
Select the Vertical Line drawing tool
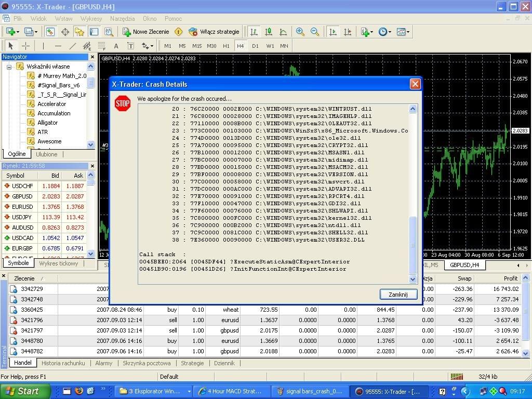point(43,46)
